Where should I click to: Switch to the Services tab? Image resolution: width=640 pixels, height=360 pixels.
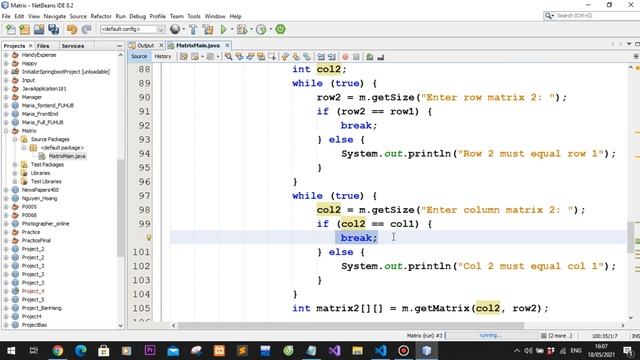[x=73, y=46]
